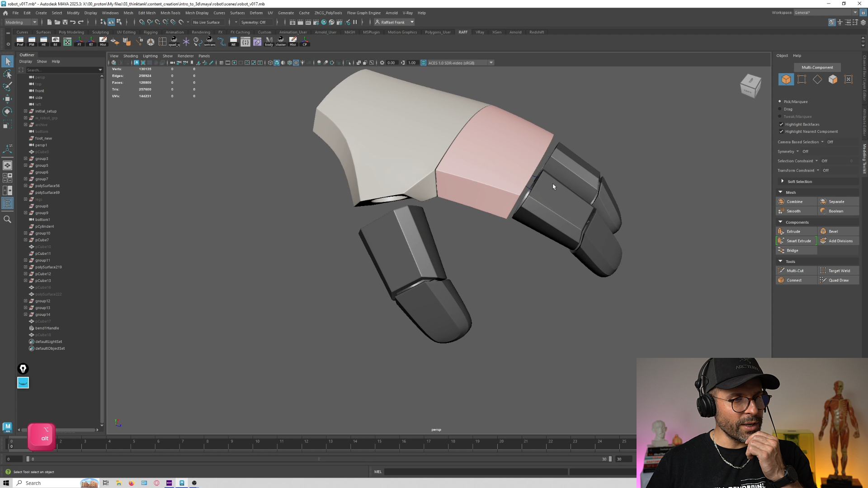Click the view cube navigator

point(750,86)
